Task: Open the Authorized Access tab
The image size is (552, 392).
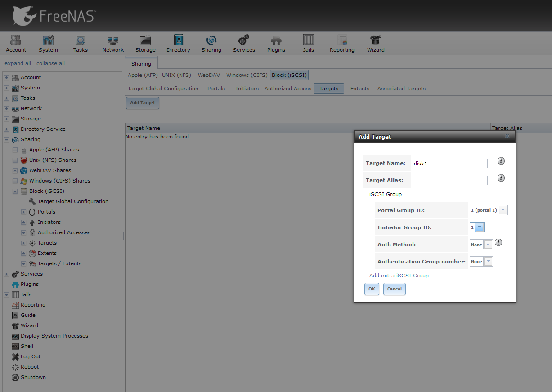Action: point(288,89)
